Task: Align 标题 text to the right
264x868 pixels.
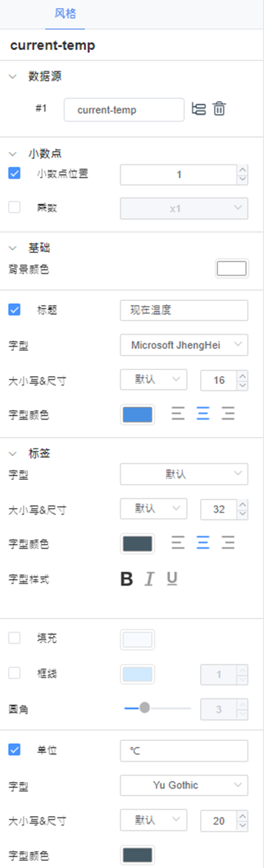Action: (228, 414)
